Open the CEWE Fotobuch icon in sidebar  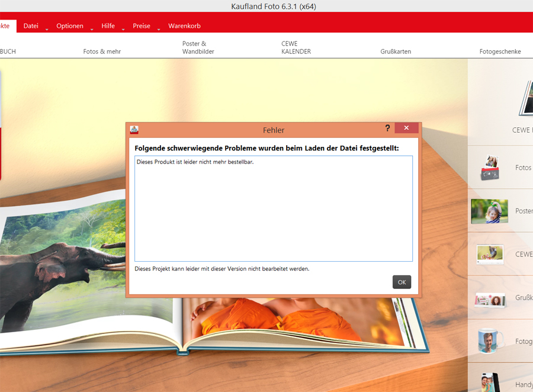point(526,99)
